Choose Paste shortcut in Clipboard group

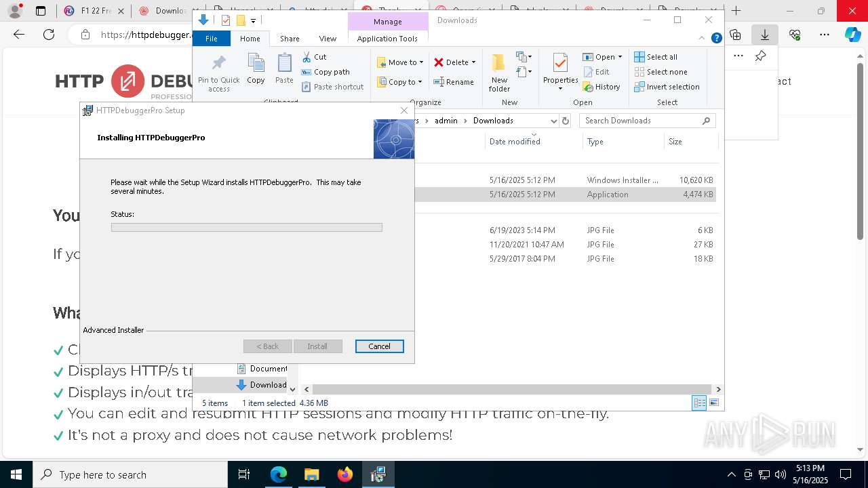[x=332, y=87]
